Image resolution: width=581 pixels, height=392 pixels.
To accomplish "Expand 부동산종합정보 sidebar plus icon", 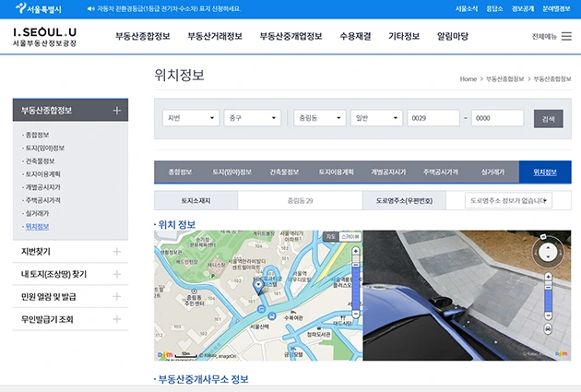I will [117, 111].
